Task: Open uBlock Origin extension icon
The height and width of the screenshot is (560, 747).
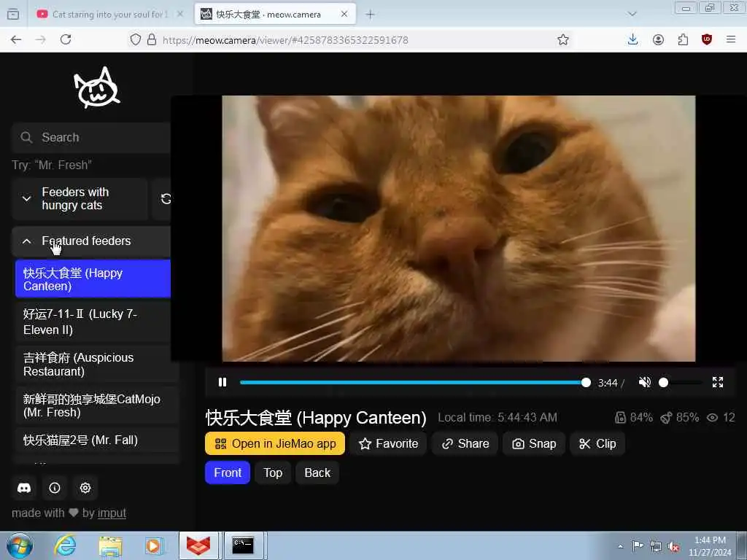Action: (x=707, y=40)
